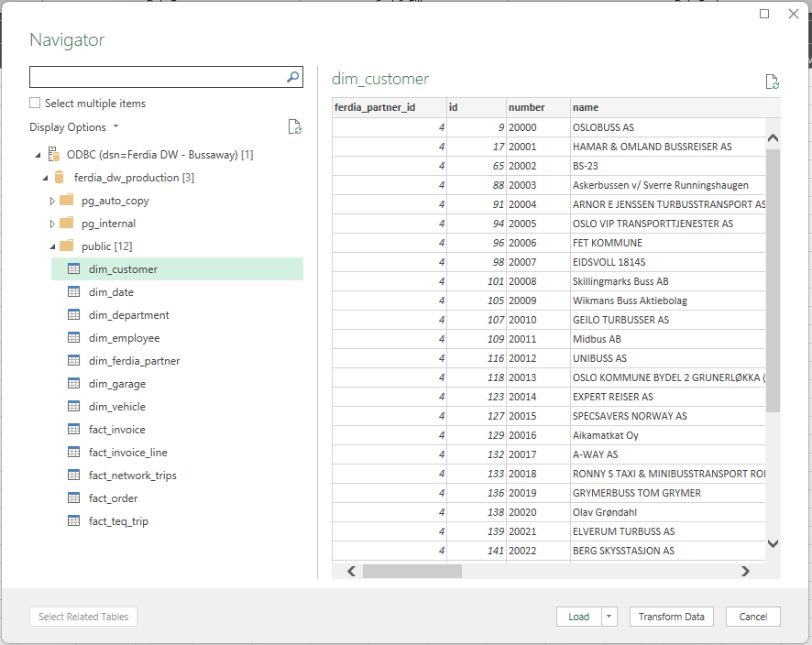The width and height of the screenshot is (812, 645).
Task: Click table icon next to fact_network_trips
Action: 74,475
